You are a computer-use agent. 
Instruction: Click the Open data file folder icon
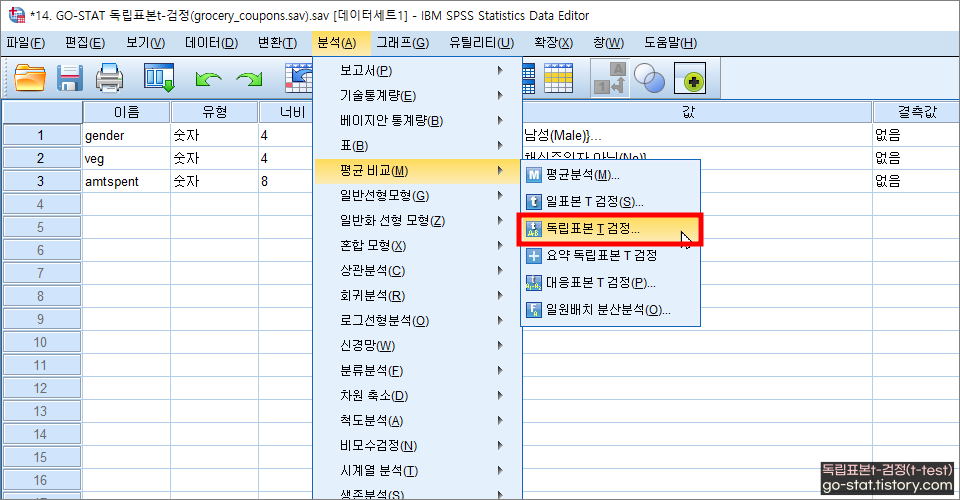click(30, 78)
